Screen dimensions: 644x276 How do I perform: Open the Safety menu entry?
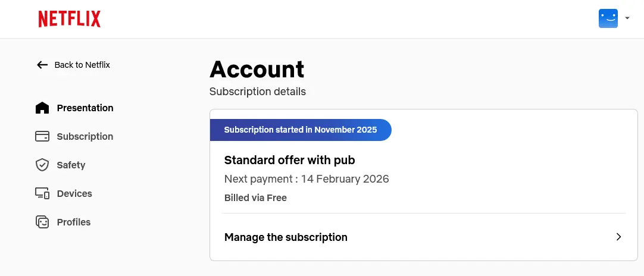[71, 165]
